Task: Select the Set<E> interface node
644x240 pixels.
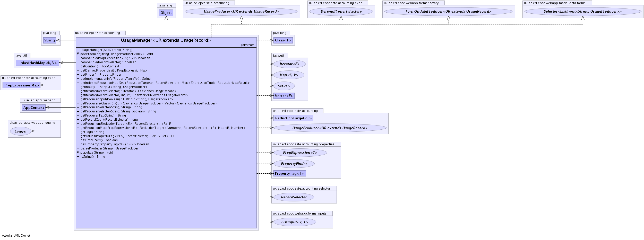Action: point(284,86)
